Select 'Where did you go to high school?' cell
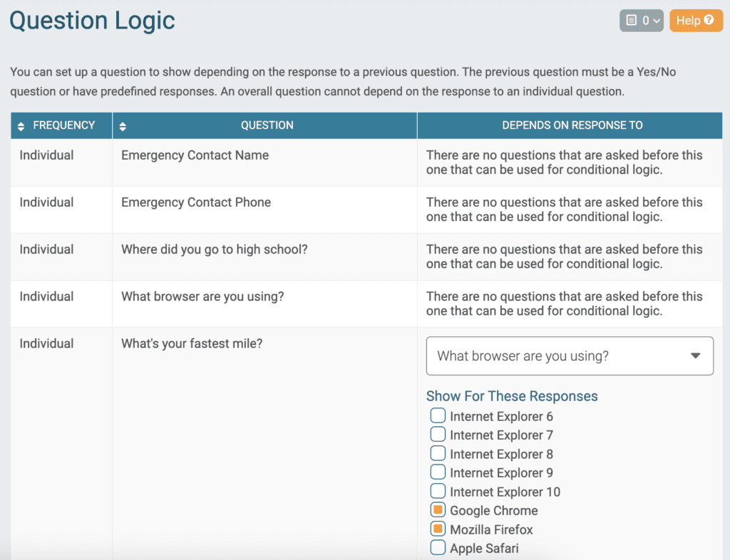The width and height of the screenshot is (730, 560). (x=264, y=256)
